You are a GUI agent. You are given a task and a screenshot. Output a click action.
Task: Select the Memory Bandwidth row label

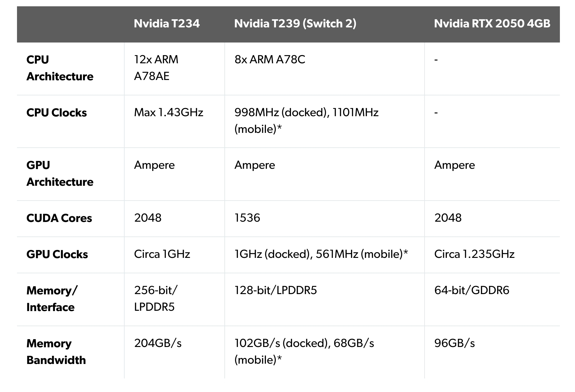click(56, 352)
